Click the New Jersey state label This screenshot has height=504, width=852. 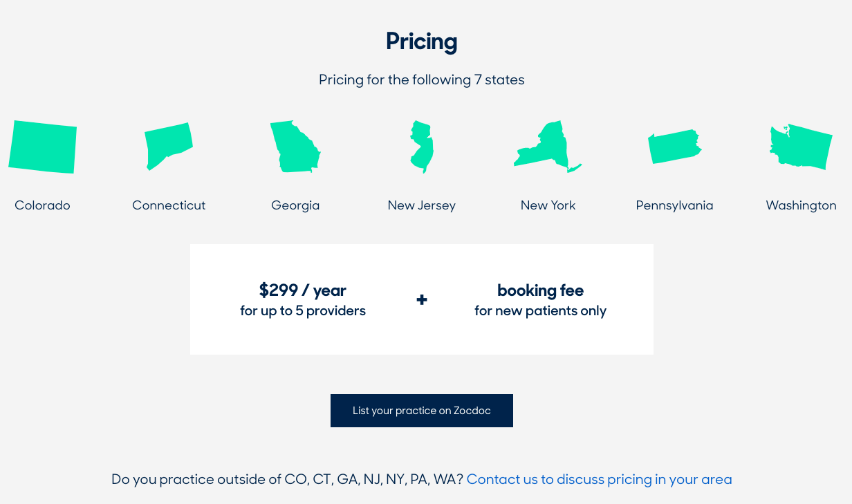point(422,205)
